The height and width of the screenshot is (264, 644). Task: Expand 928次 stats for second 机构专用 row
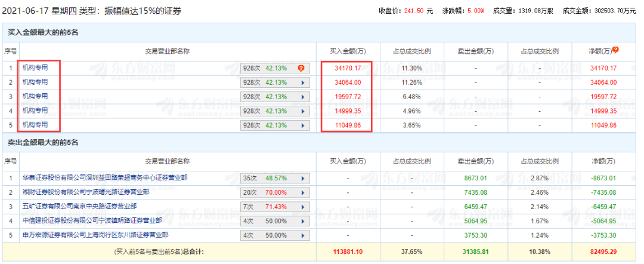(x=302, y=82)
